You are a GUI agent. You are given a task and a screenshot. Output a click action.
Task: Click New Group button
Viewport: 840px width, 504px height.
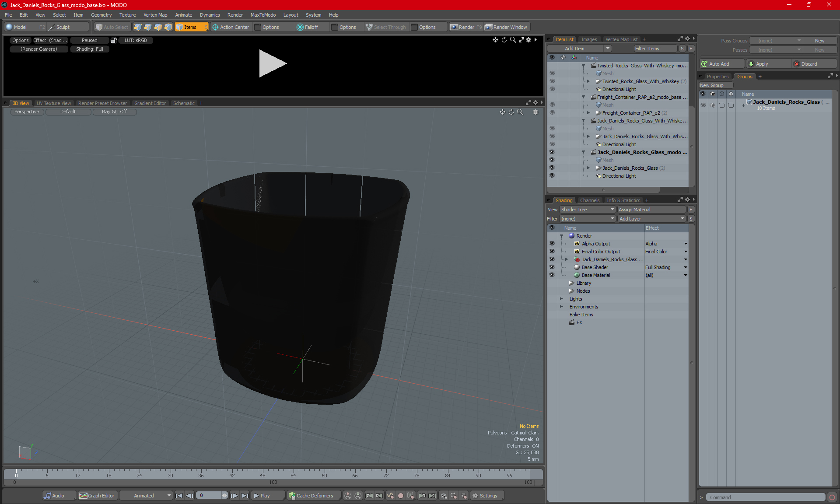click(716, 85)
